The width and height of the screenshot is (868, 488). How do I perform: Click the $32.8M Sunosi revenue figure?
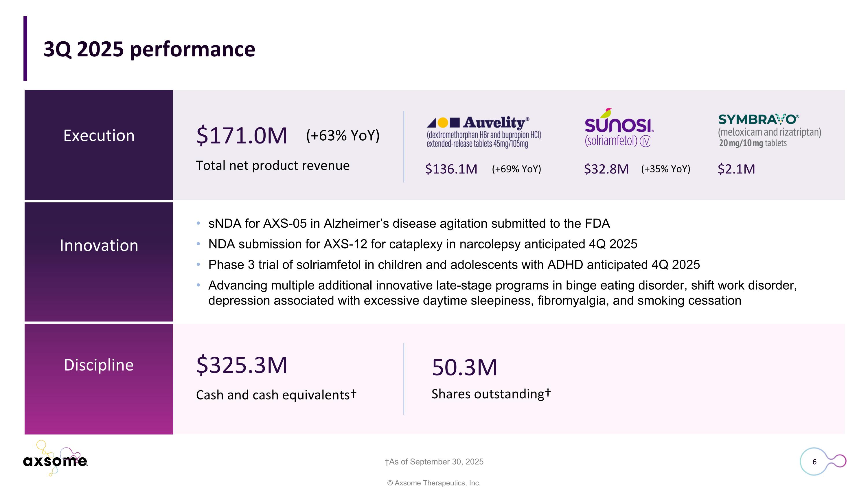click(606, 169)
